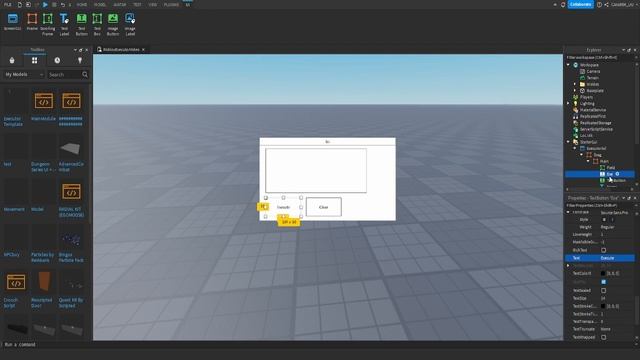Switch to the MODEL ribbon tab
The image size is (640, 360).
point(100,4)
